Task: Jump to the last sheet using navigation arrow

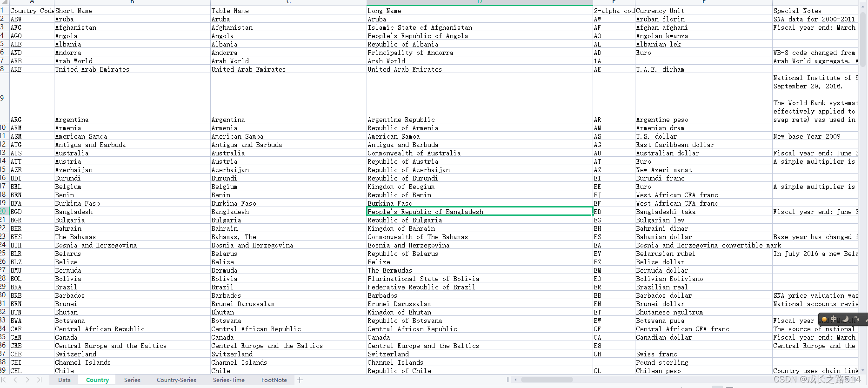Action: (x=39, y=380)
